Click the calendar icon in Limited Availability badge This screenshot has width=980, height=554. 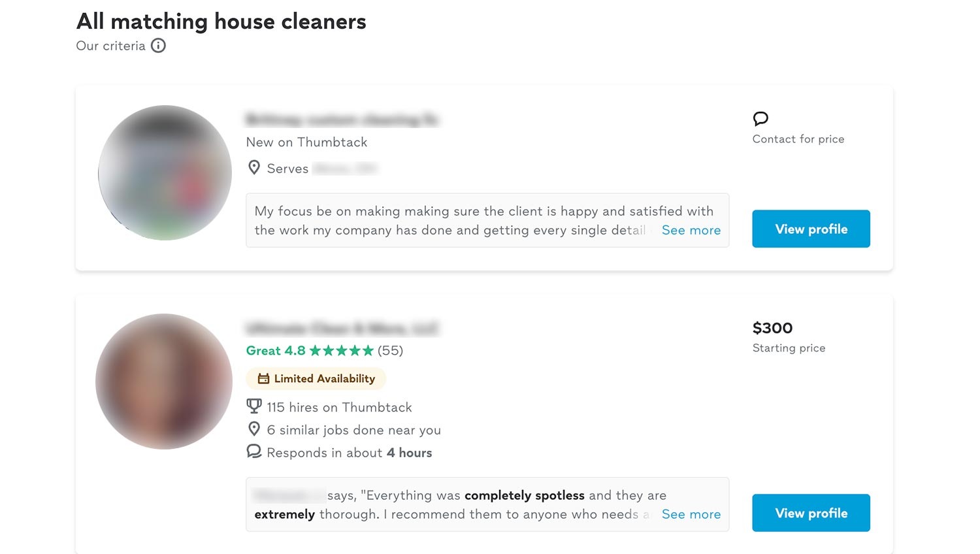pos(264,379)
